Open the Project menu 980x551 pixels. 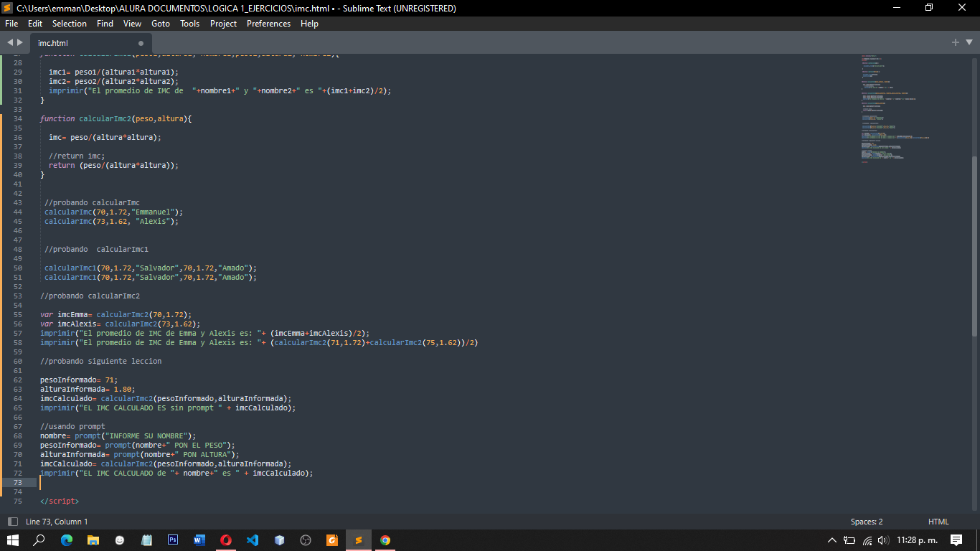click(x=223, y=24)
